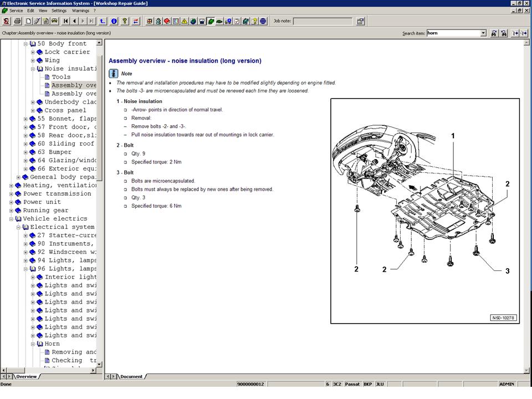Viewport: 532px width, 399px height.
Task: Collapse the Vehicle electrics node
Action: (x=11, y=219)
